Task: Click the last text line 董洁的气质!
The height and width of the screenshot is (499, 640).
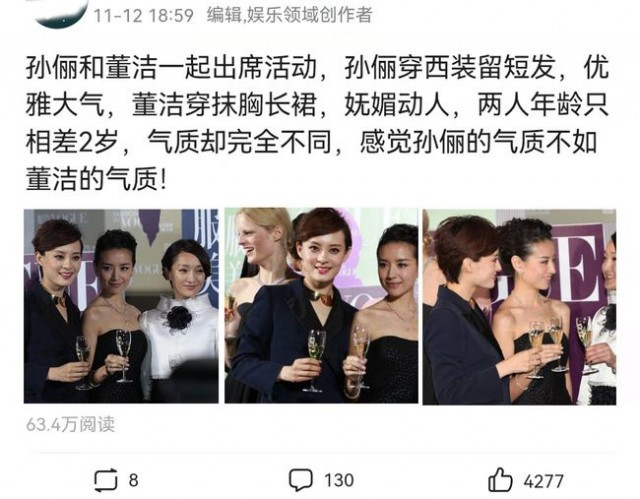Action: (x=96, y=179)
